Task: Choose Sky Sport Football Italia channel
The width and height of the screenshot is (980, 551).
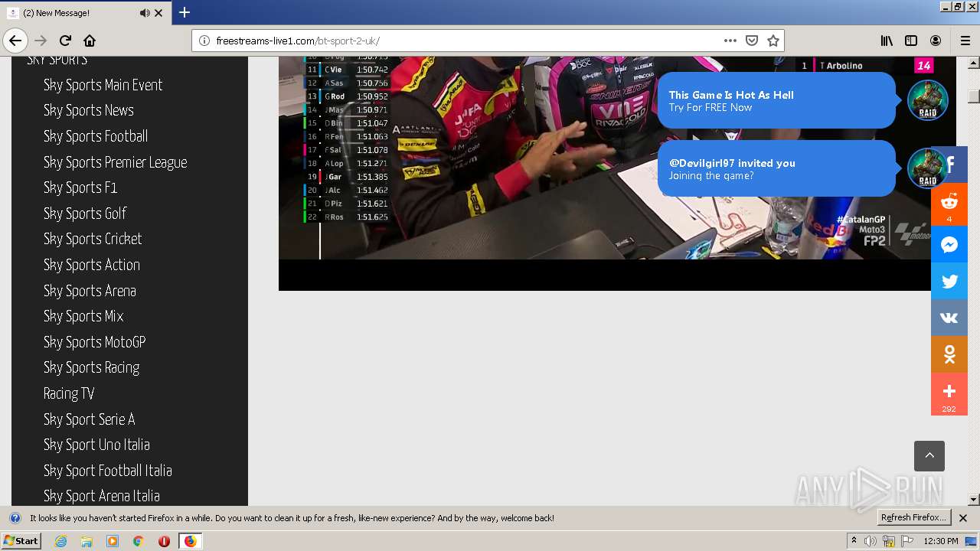Action: (108, 471)
